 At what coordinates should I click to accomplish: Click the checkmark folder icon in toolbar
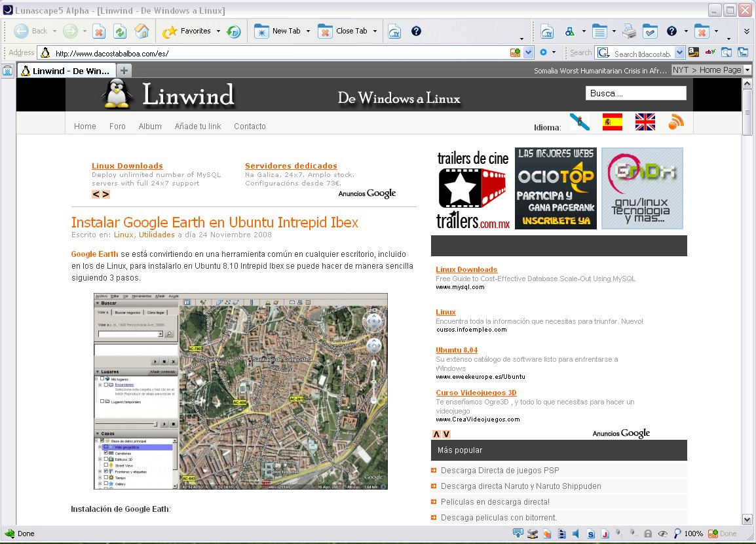(x=650, y=32)
